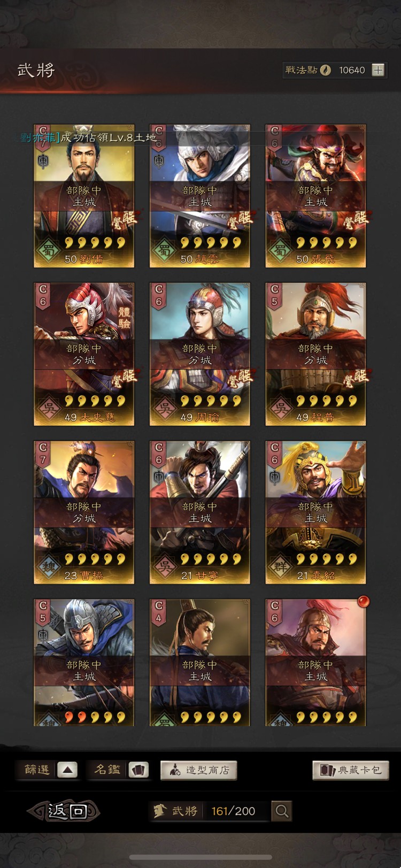Tap the 劉亦菲 player name in notification
Viewport: 401px width, 868px height.
pos(40,137)
